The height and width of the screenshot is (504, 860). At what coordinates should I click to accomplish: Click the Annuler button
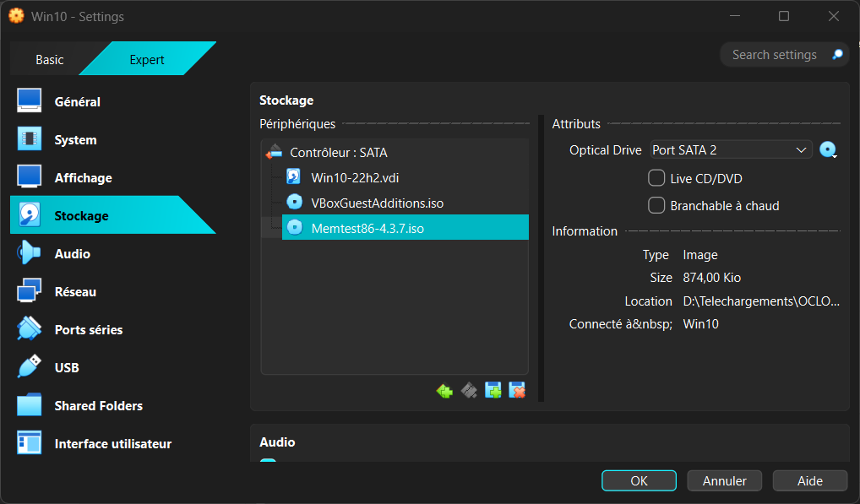click(724, 480)
